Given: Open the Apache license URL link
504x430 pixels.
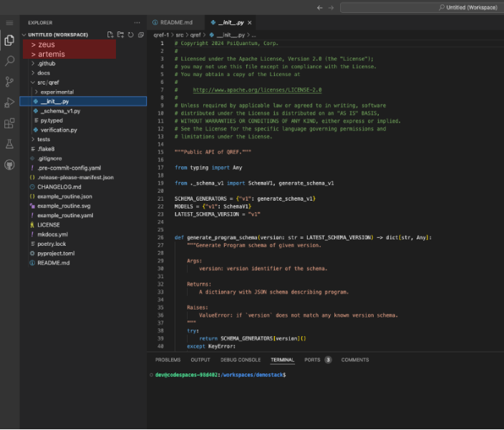Looking at the screenshot, I should [257, 90].
